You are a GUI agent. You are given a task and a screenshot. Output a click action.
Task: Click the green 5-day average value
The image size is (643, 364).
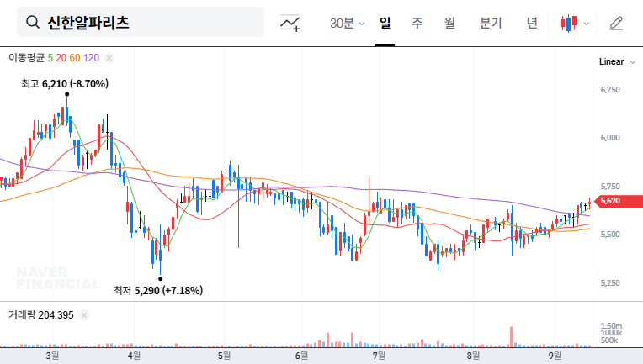click(50, 58)
